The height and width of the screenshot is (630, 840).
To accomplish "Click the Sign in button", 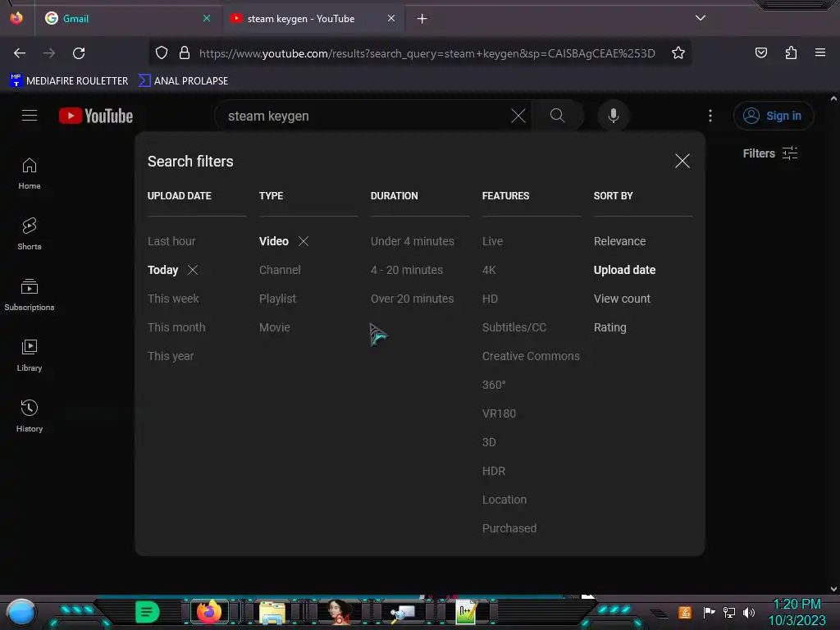I will tap(774, 116).
